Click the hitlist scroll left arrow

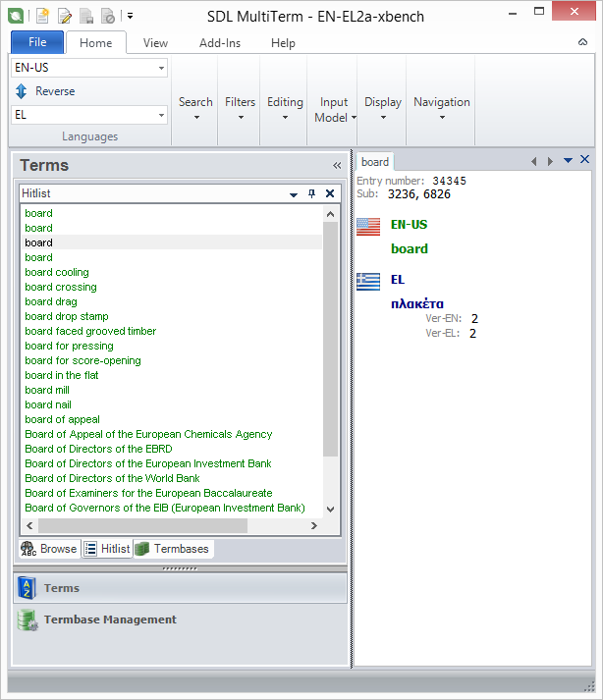pyautogui.click(x=29, y=525)
